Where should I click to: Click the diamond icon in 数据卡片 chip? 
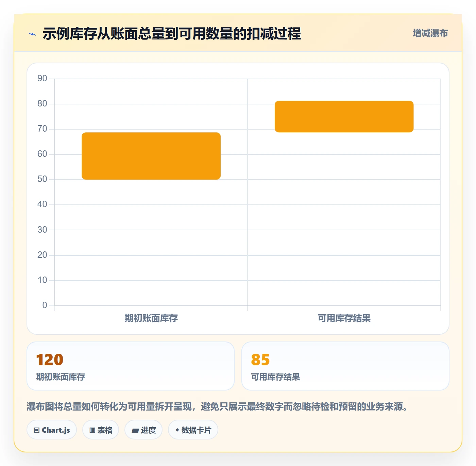tap(177, 430)
